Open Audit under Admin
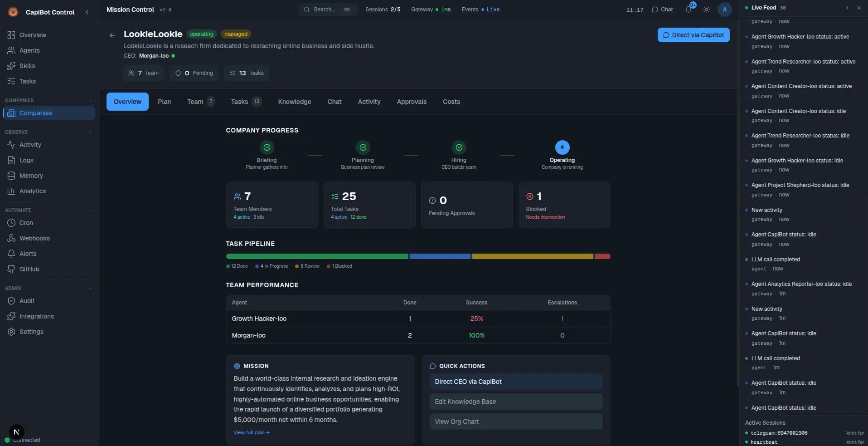868x446 pixels. (49, 301)
